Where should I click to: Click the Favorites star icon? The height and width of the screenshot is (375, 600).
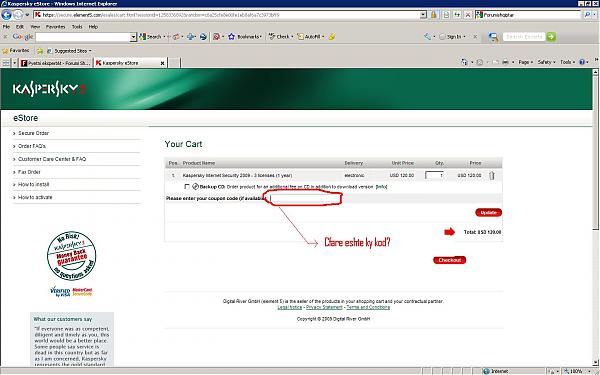pos(5,51)
